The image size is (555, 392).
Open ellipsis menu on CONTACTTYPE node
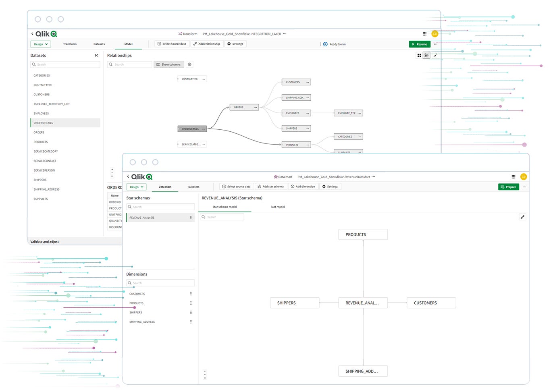click(x=204, y=79)
